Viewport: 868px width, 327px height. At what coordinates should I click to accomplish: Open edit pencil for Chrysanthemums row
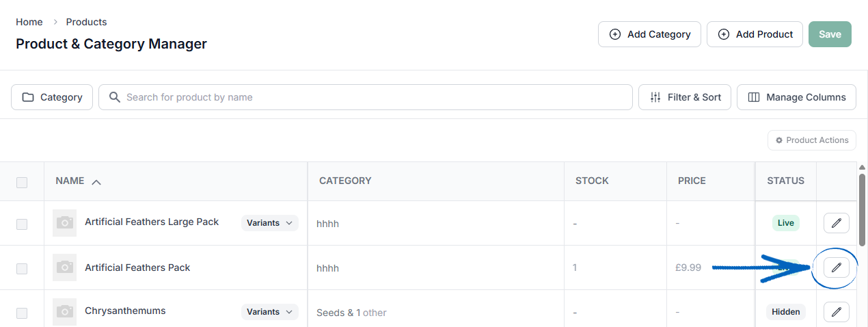tap(837, 312)
